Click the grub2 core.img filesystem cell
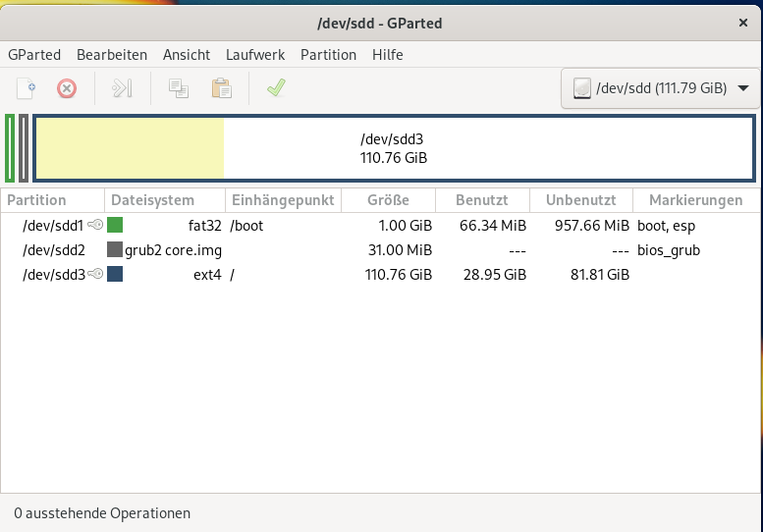This screenshot has height=532, width=763. pyautogui.click(x=173, y=250)
